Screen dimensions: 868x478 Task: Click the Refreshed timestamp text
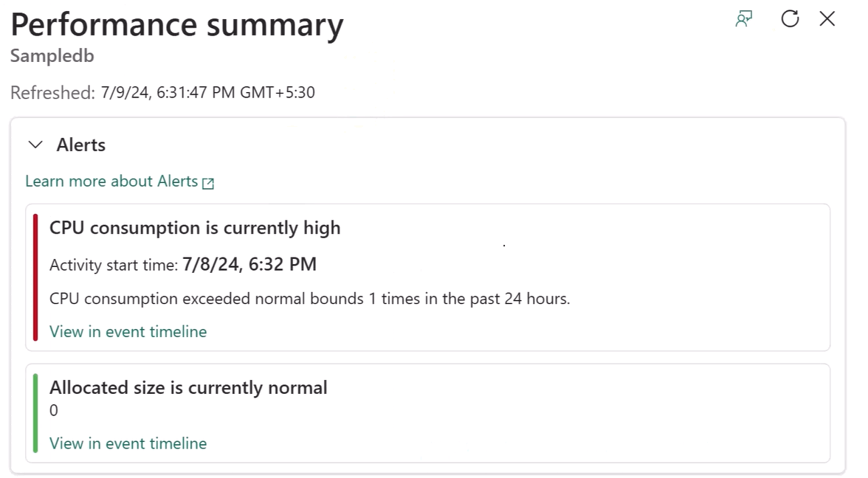click(x=162, y=92)
